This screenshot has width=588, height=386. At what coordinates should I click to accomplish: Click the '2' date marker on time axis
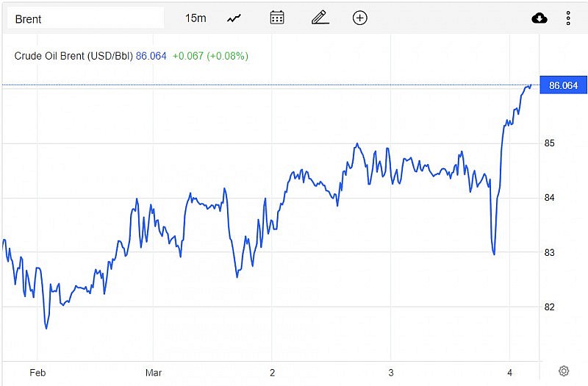point(272,372)
